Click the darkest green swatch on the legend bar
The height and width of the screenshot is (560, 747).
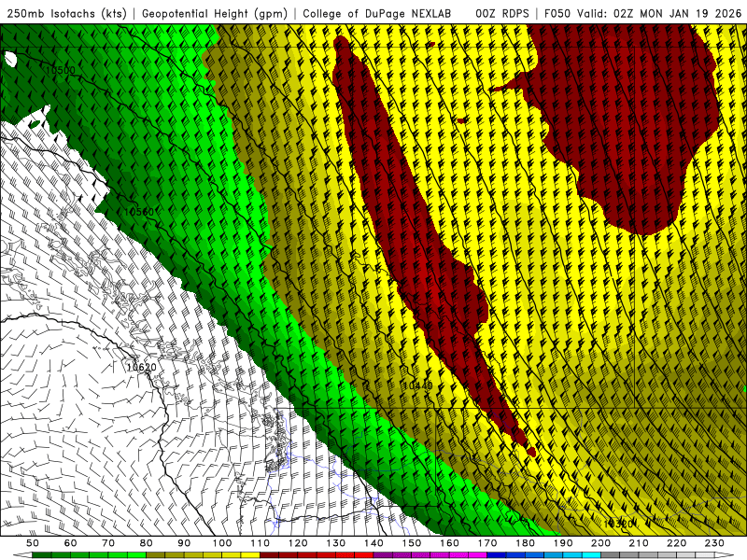[x=42, y=555]
